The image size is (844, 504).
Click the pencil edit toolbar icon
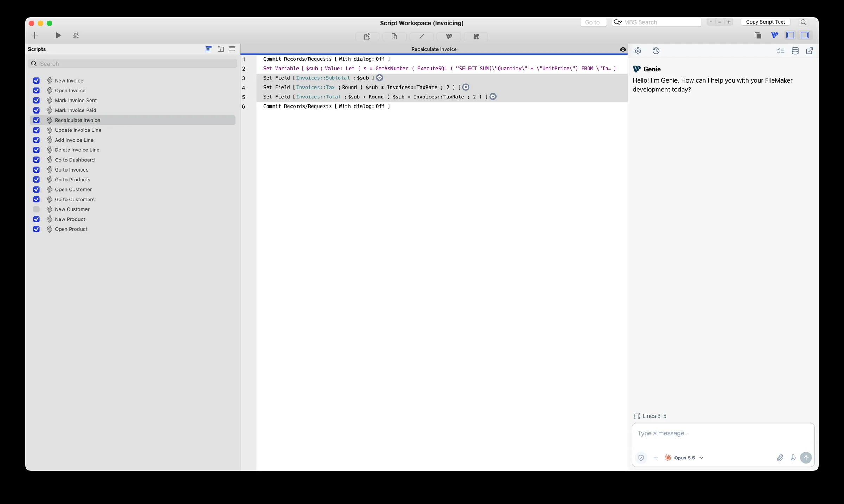coord(421,37)
